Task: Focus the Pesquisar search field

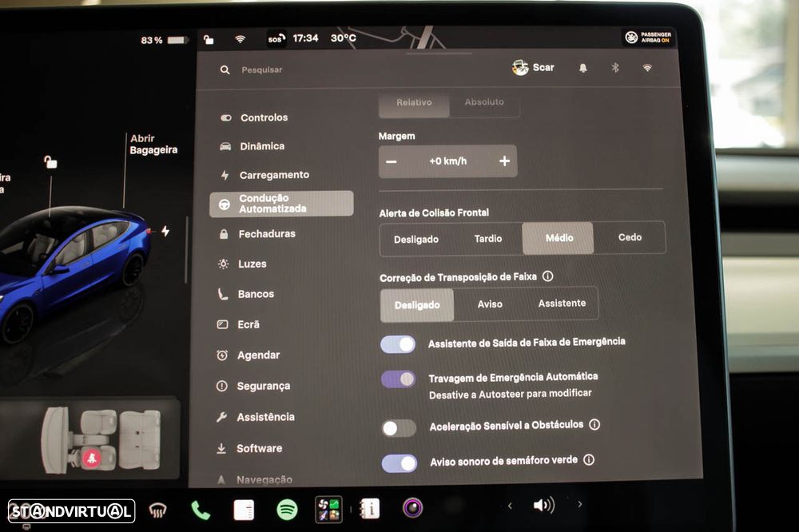Action: click(x=262, y=69)
